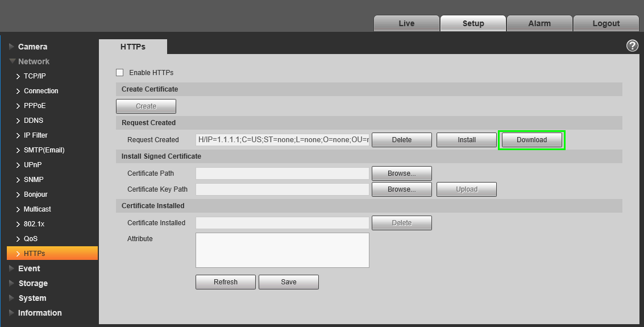Enable HTTPs checkbox

coord(119,72)
